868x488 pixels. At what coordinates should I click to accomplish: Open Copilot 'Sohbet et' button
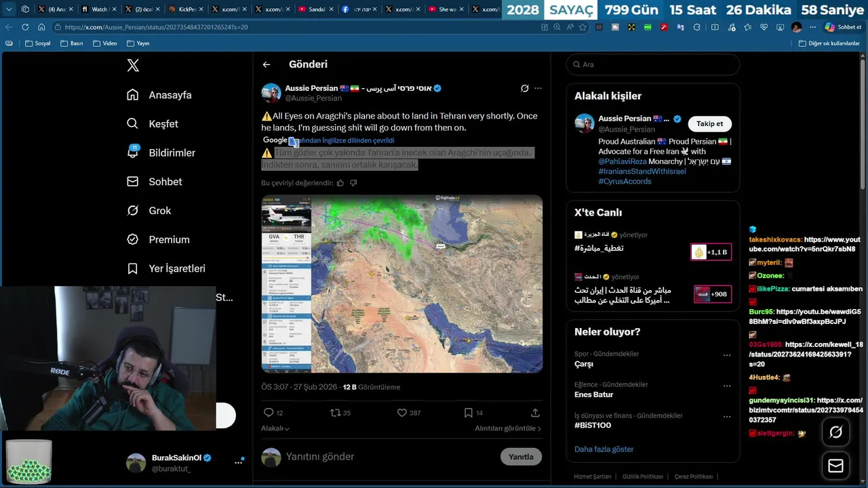tap(843, 27)
